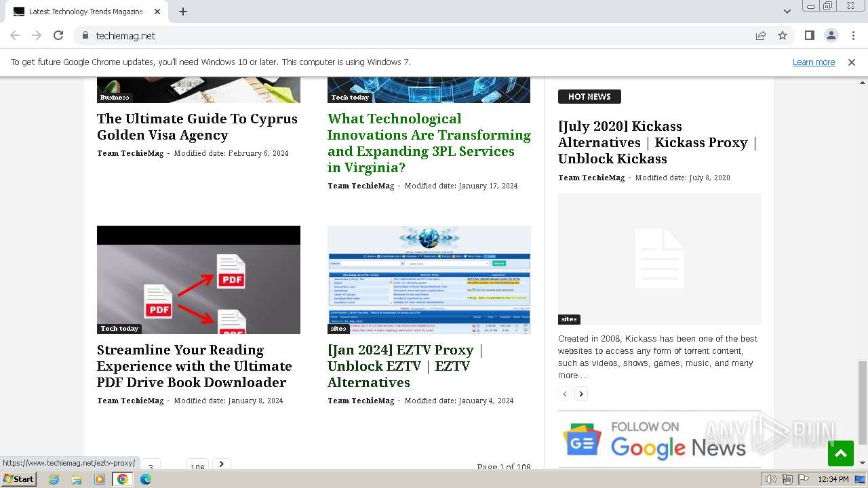
Task: Show next hot news item
Action: pos(581,394)
